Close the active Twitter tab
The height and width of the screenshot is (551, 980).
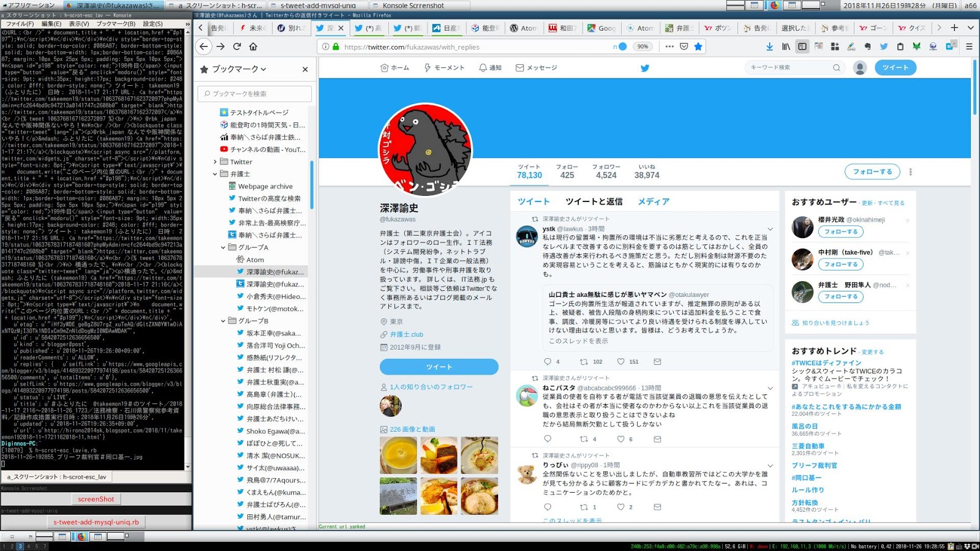coord(341,28)
